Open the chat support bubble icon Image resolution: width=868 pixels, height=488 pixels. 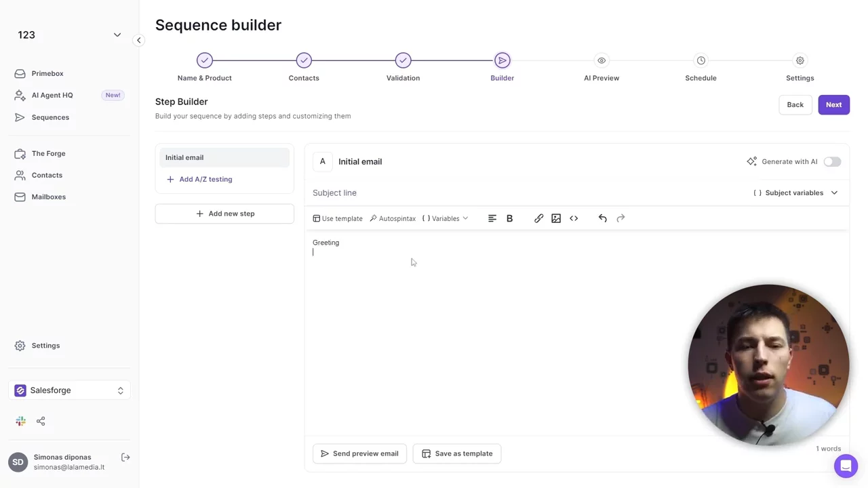[x=846, y=466]
